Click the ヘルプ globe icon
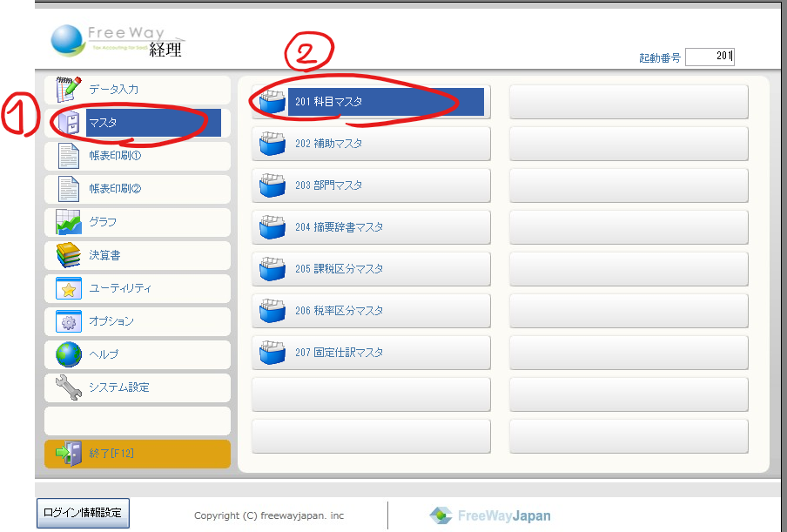 point(68,354)
